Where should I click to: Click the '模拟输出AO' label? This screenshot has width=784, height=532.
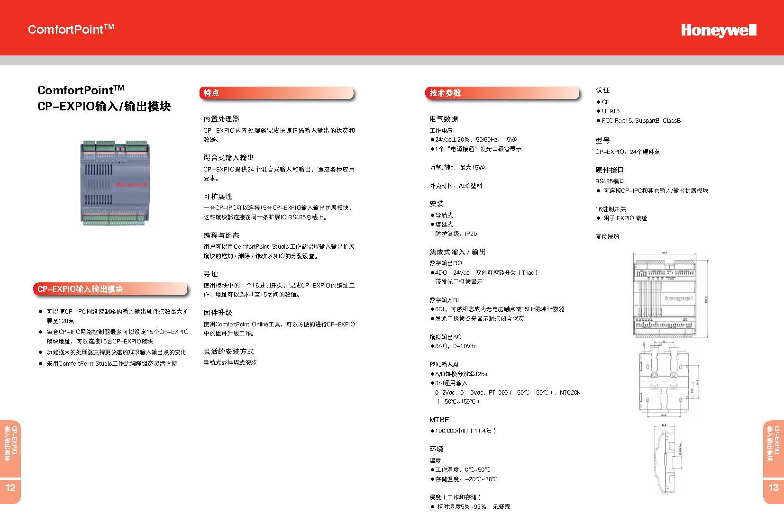[x=446, y=337]
